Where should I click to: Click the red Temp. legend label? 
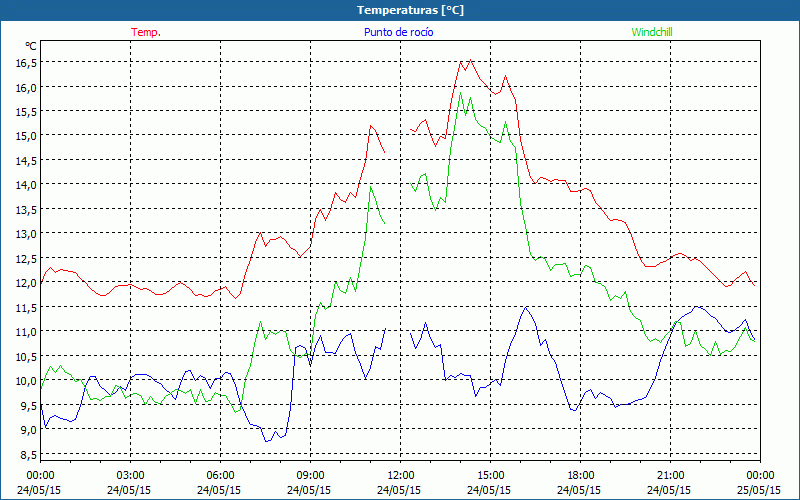146,32
